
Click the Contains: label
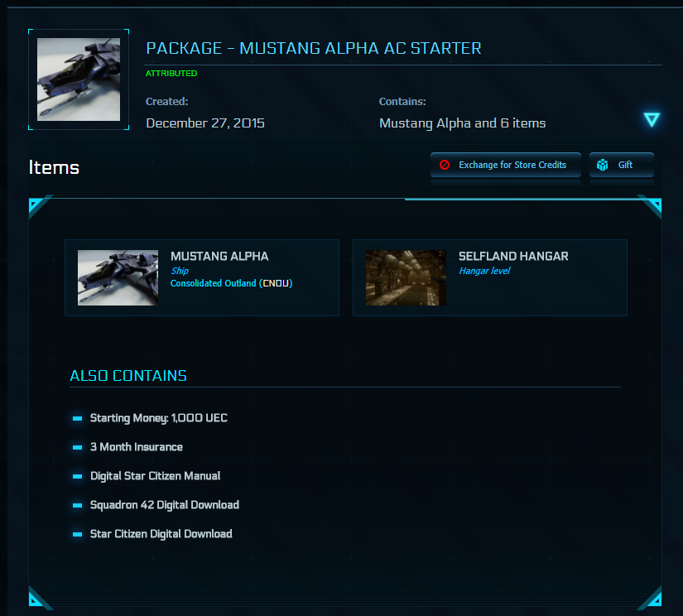pos(402,102)
